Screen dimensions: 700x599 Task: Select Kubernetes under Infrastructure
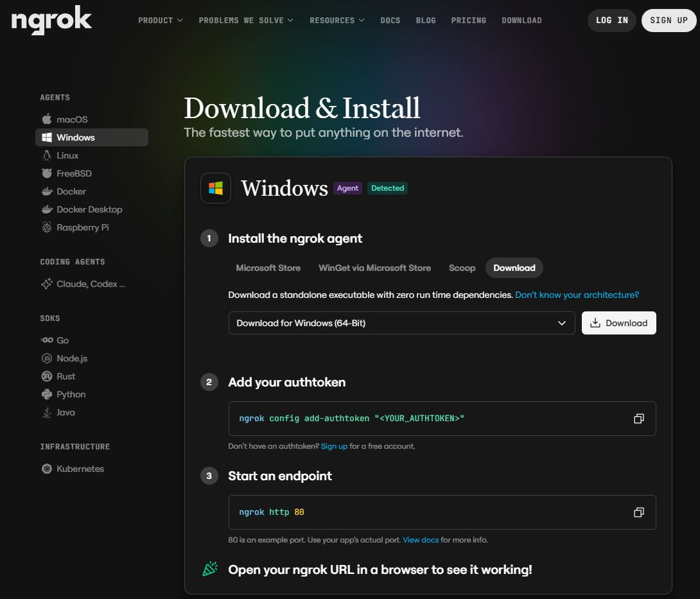pos(92,469)
